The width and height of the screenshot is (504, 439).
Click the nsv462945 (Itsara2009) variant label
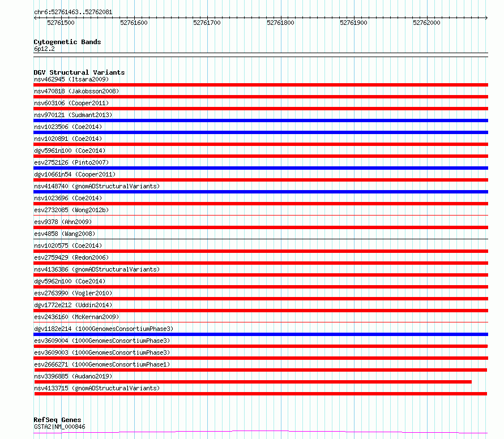(71, 79)
